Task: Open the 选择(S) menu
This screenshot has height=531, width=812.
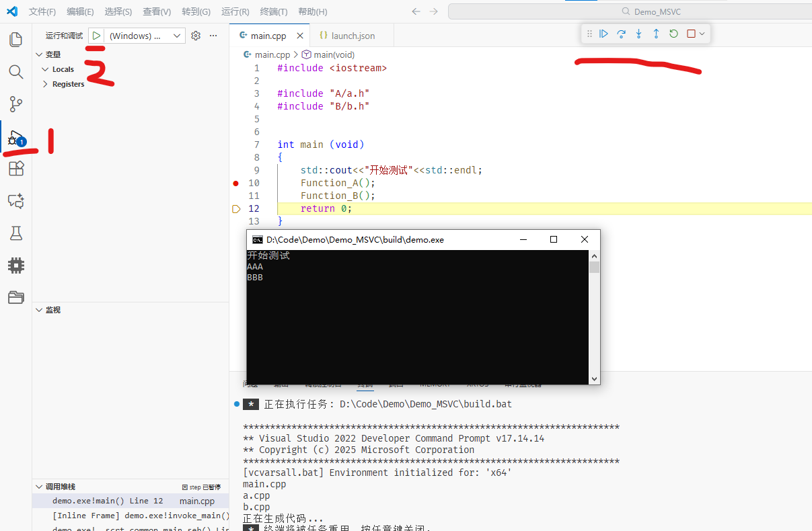Action: coord(119,11)
